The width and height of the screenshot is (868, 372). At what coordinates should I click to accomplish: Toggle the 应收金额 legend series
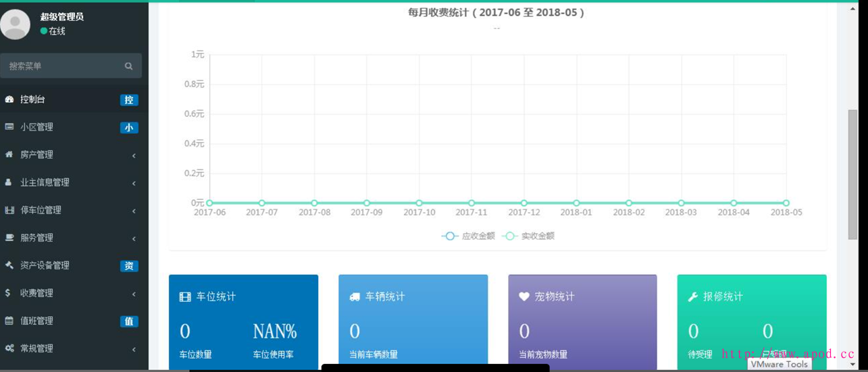coord(468,236)
